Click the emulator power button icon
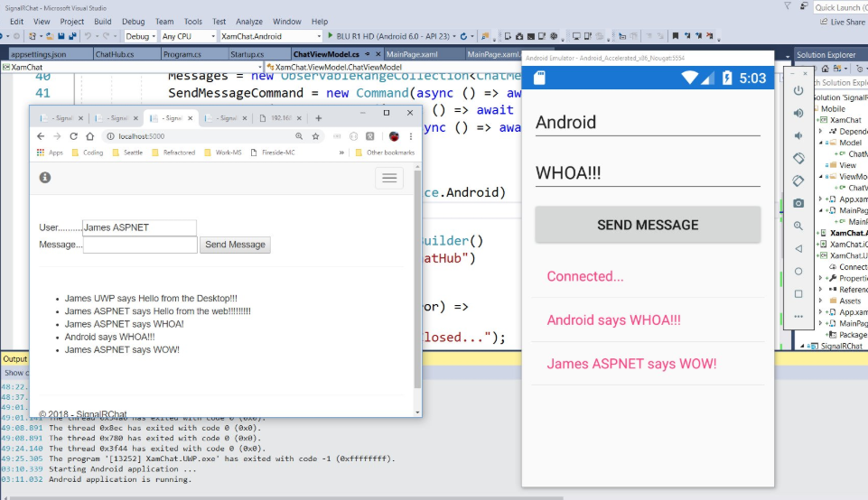The height and width of the screenshot is (500, 868). pyautogui.click(x=798, y=90)
